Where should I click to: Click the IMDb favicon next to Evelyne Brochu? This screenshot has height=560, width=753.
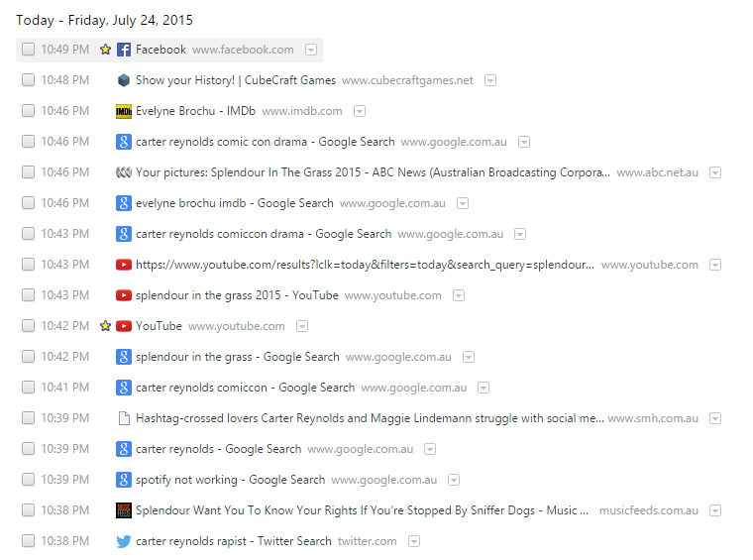coord(124,111)
